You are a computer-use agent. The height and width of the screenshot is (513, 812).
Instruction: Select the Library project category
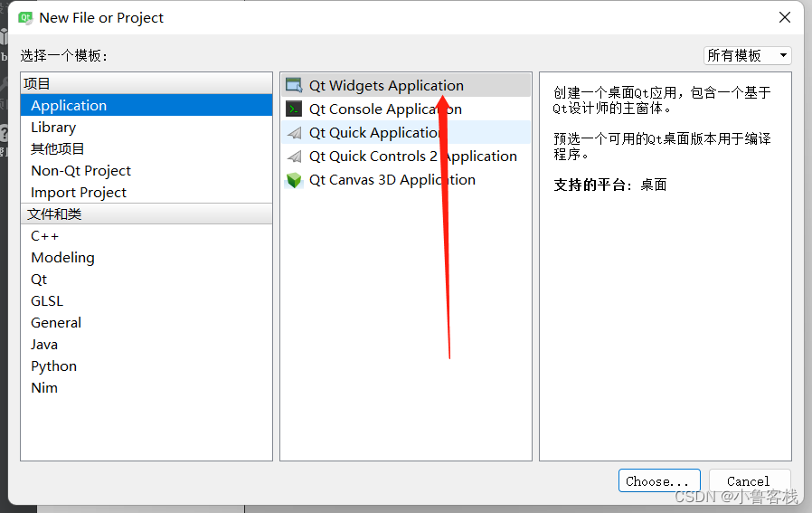pyautogui.click(x=146, y=127)
